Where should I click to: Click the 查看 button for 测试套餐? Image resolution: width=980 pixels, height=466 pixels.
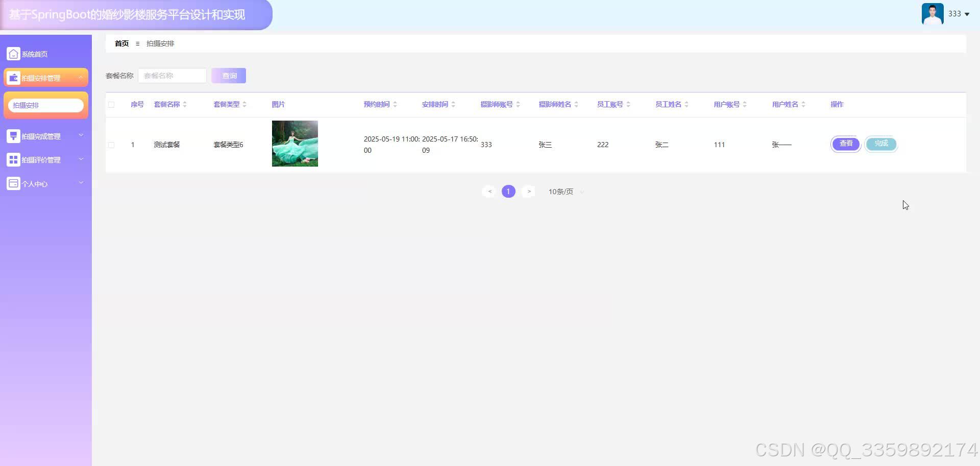846,144
